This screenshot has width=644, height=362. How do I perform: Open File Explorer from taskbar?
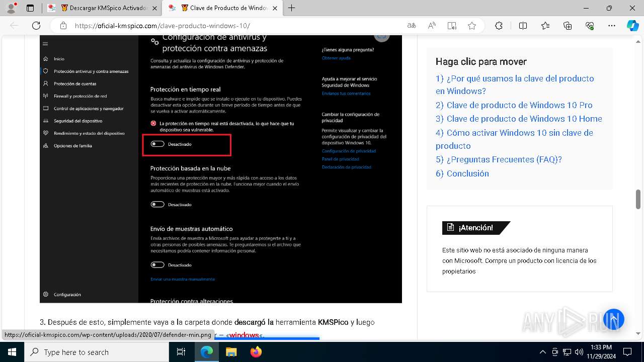[x=231, y=352]
